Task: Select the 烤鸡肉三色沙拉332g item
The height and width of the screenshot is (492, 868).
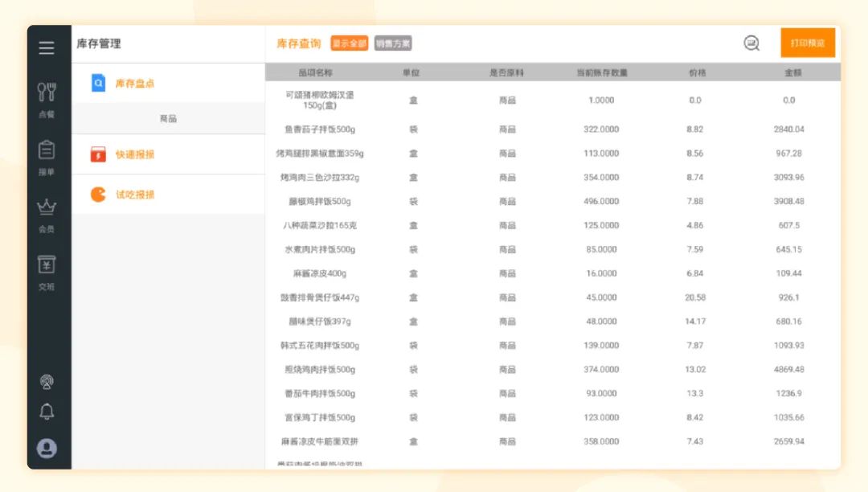Action: (320, 178)
